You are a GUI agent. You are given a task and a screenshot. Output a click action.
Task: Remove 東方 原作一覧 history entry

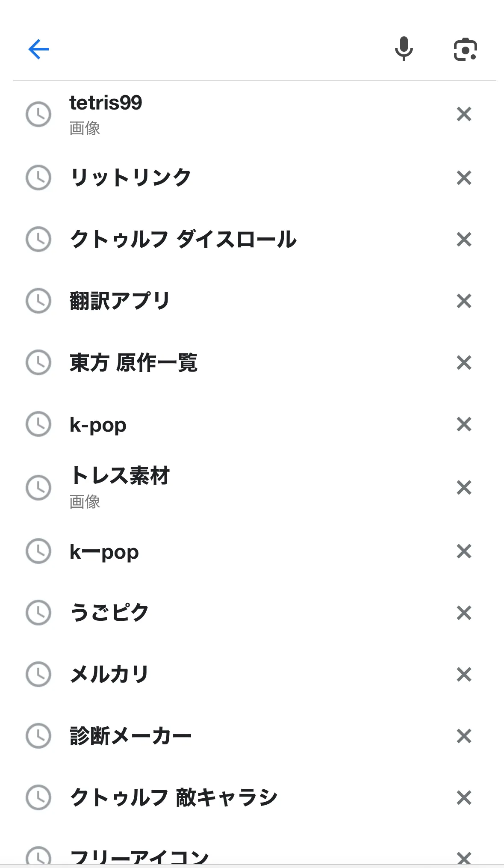464,362
